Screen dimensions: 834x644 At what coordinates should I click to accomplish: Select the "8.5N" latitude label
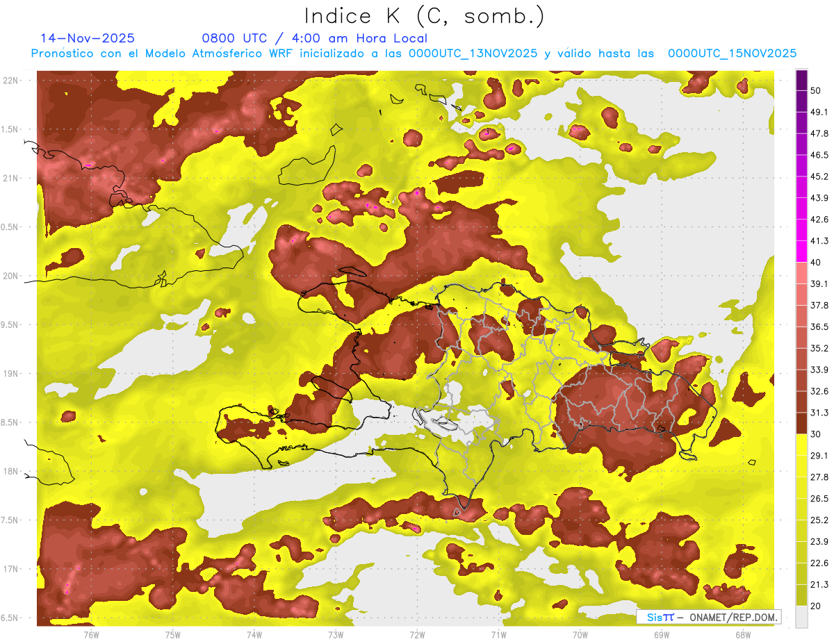point(9,422)
